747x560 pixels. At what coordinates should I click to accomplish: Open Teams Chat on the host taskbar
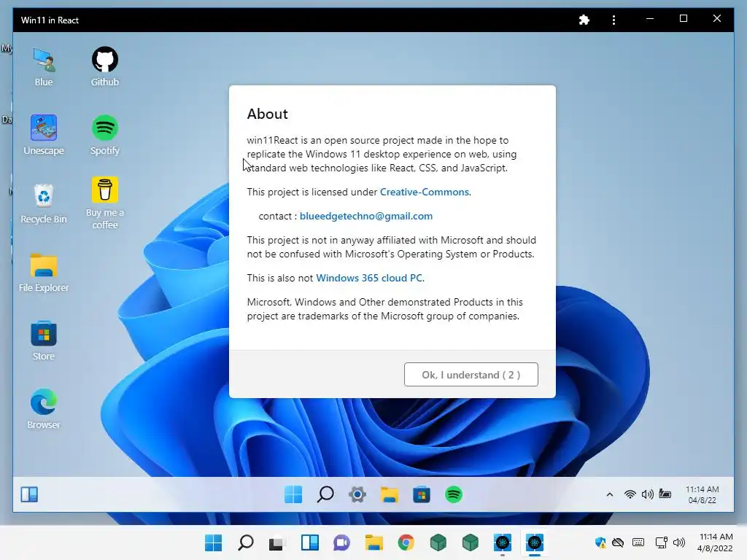(x=341, y=542)
